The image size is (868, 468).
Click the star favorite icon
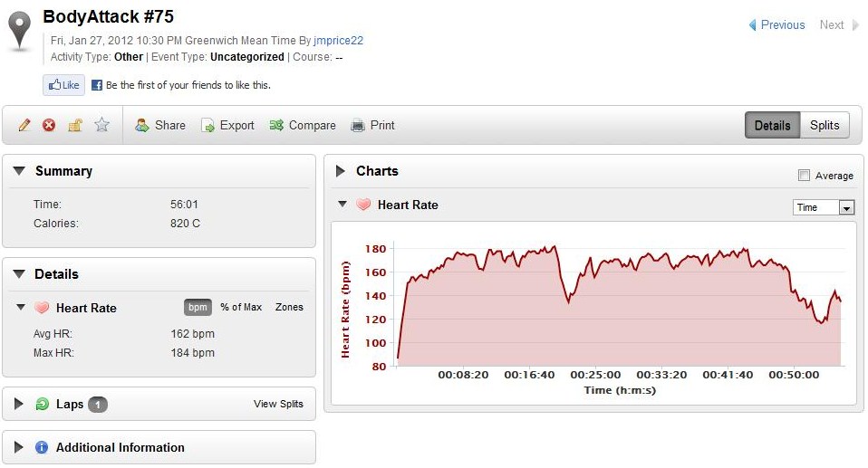click(x=101, y=125)
